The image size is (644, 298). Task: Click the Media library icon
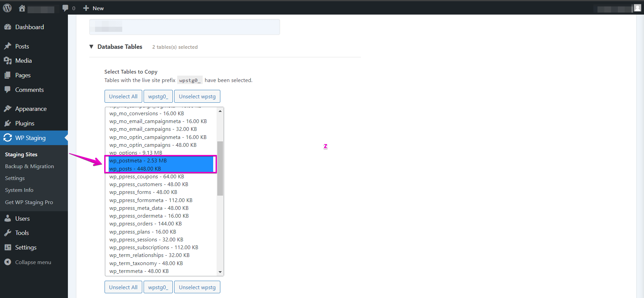8,61
